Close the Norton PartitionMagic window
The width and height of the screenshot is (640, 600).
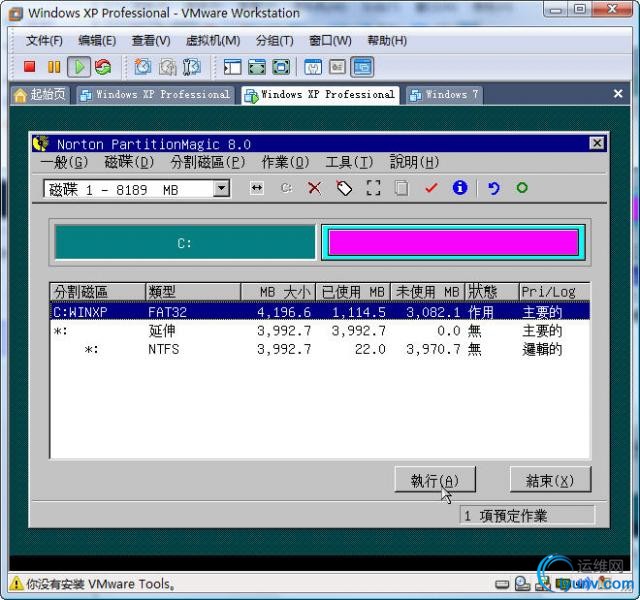(x=597, y=143)
